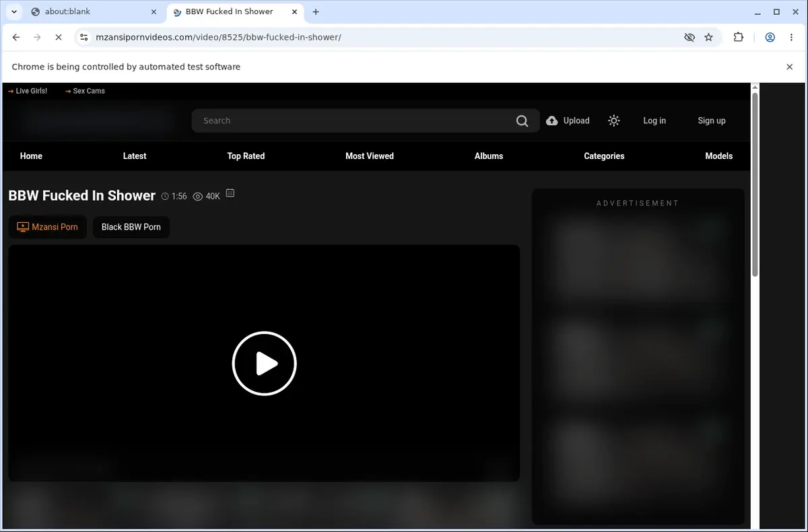Click the Sex Cams link

[85, 91]
